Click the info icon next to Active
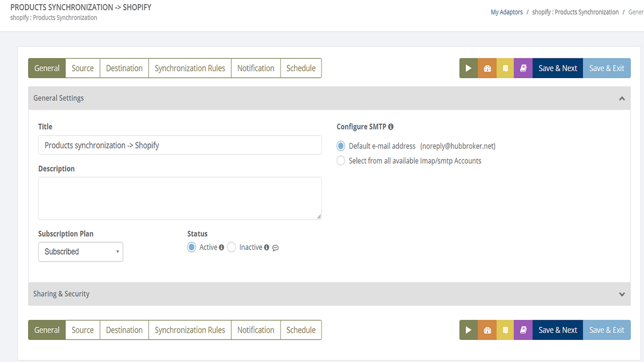644x362 pixels. coord(221,247)
